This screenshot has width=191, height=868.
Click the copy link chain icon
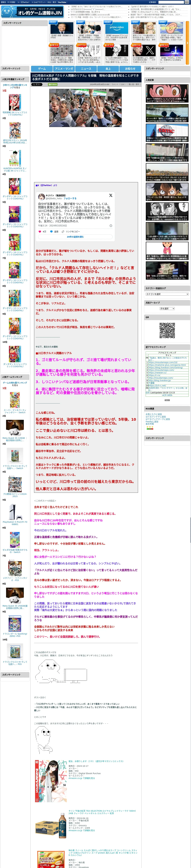pos(63,231)
